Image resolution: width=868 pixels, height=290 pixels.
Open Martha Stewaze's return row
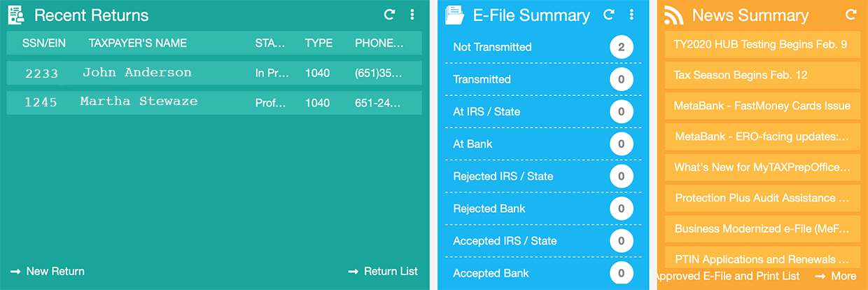tap(214, 103)
